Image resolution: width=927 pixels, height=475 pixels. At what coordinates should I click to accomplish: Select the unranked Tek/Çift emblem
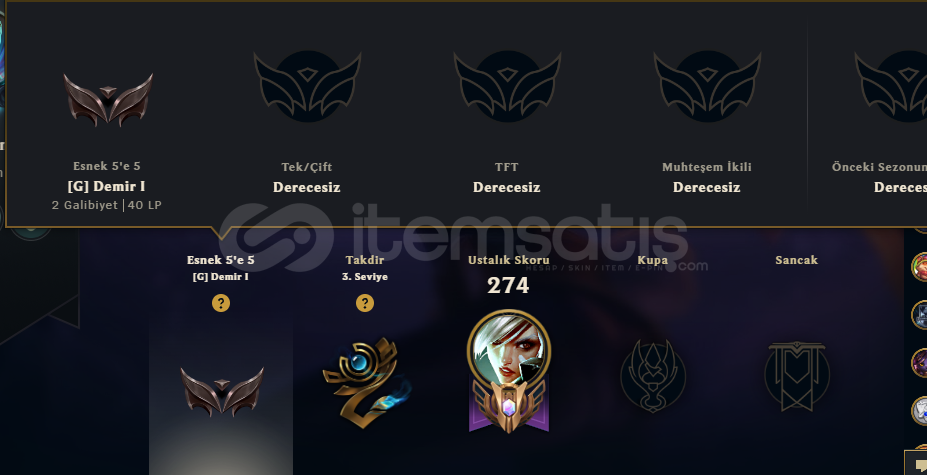(307, 86)
